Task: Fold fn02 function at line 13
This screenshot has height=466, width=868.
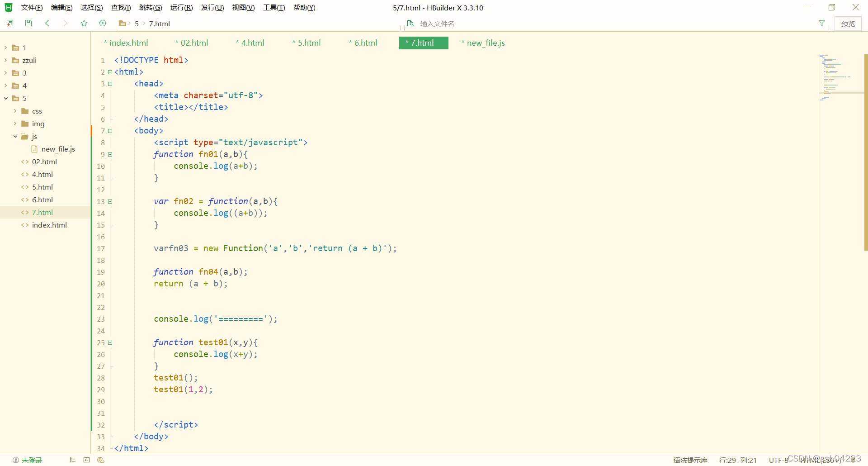Action: pos(110,201)
